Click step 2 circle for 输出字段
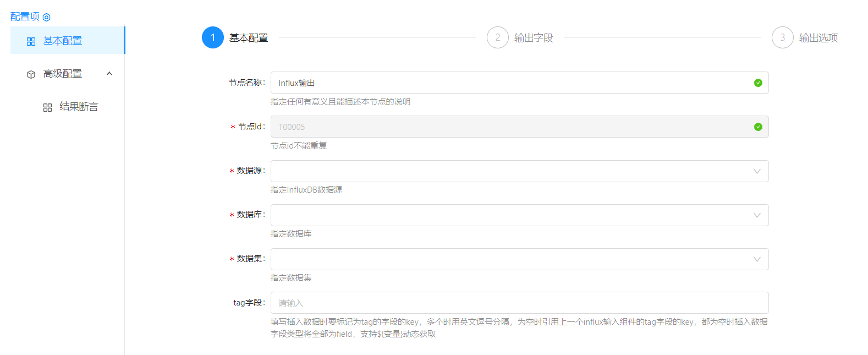Viewport: 868px width, 355px height. pos(497,38)
